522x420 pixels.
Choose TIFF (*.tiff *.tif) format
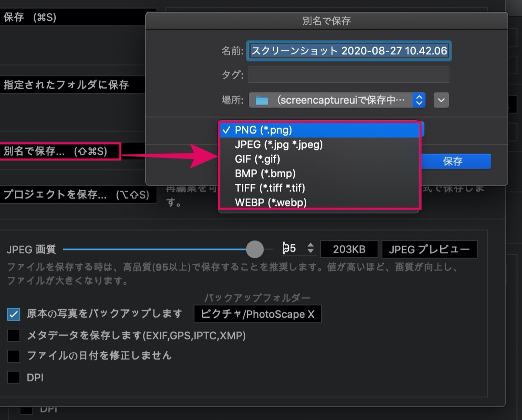pos(320,188)
